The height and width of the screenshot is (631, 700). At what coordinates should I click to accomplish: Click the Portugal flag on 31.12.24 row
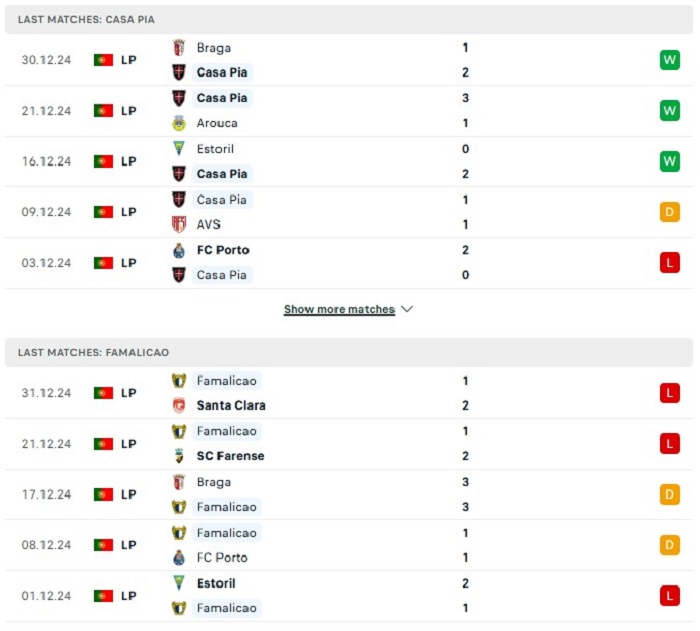pos(103,393)
